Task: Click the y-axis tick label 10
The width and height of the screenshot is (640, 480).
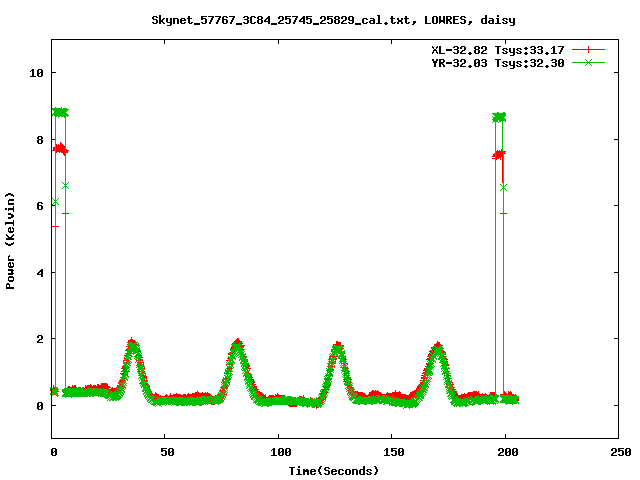Action: (x=36, y=73)
